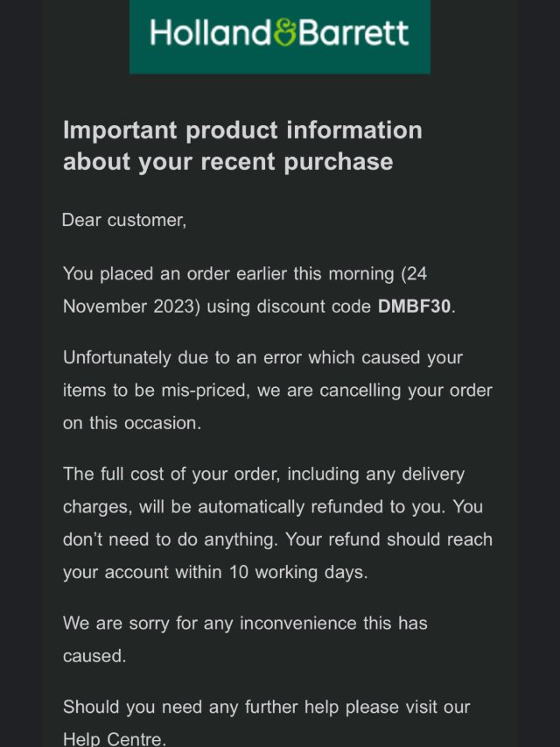This screenshot has width=560, height=747.
Task: Click the Holland & Barrett logo banner
Action: click(279, 37)
